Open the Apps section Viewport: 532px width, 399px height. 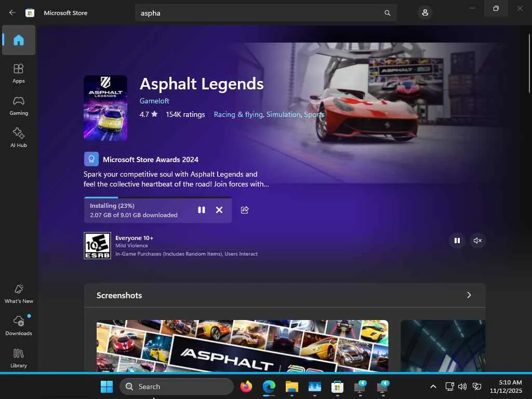19,73
